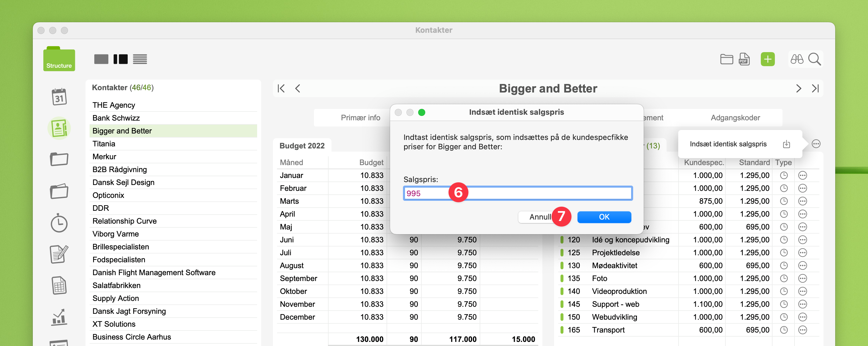Switch to the list view layout
The height and width of the screenshot is (346, 868).
pos(140,59)
